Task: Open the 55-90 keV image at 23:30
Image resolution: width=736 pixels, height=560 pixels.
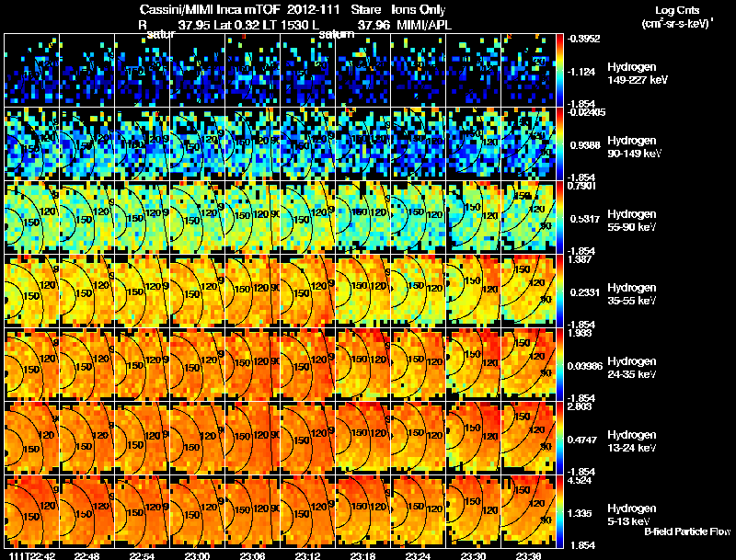Action: click(x=474, y=218)
